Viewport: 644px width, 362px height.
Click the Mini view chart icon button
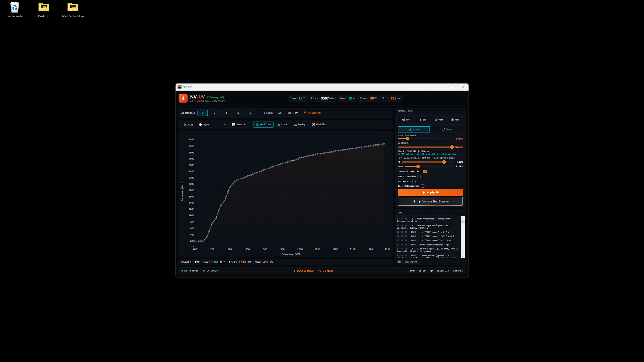188,124
